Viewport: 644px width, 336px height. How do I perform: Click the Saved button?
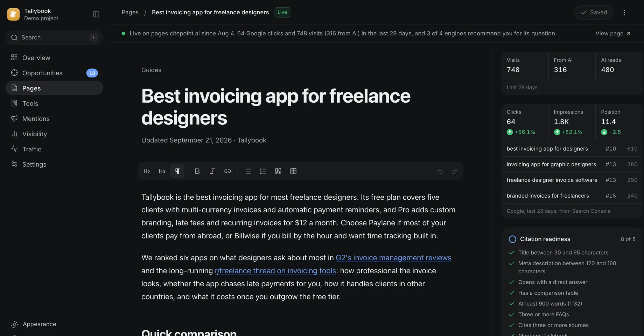[594, 12]
